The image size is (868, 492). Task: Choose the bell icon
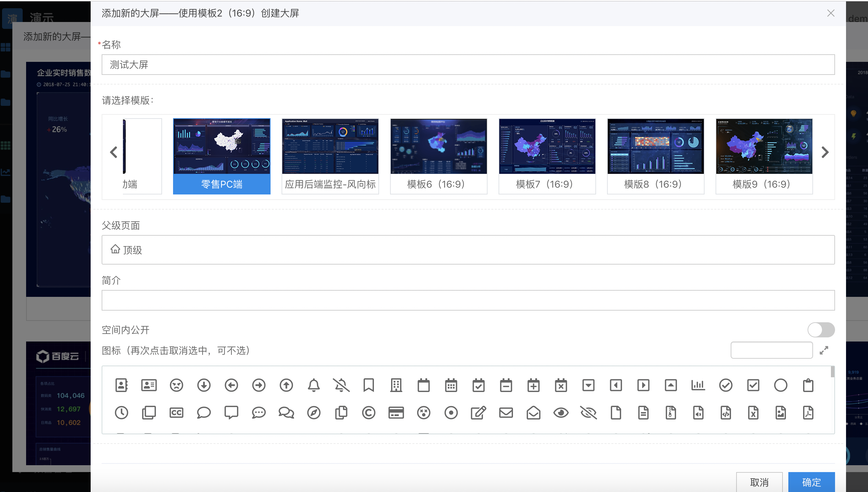coord(314,385)
